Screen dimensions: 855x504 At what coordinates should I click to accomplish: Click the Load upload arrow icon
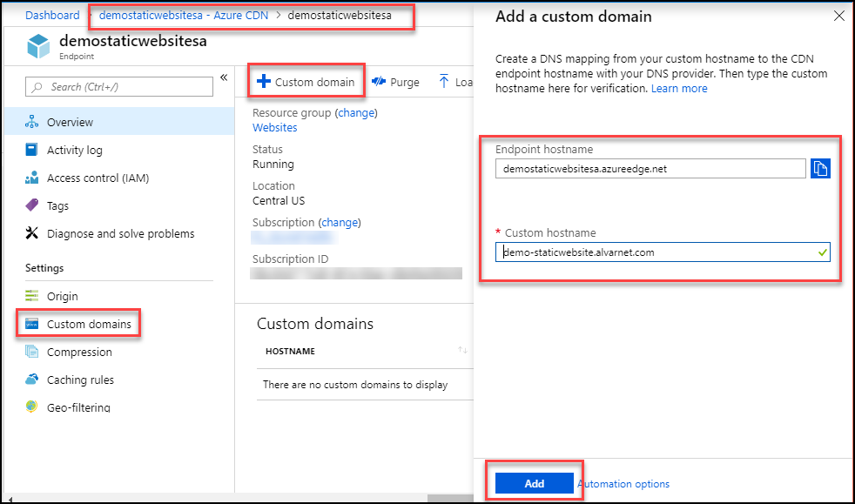tap(444, 82)
